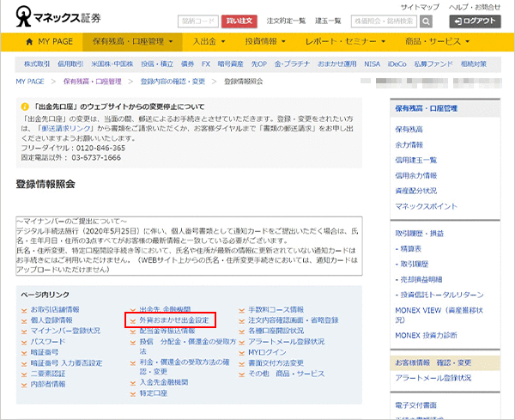This screenshot has height=420, width=515.
Task: Open MONEX 投資力診断 in the sidebar
Action: (x=426, y=336)
